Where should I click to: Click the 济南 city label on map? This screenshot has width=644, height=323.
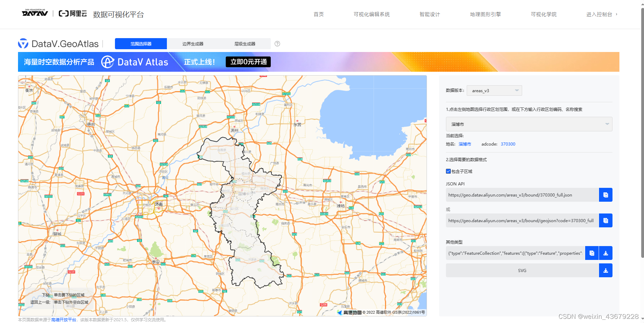[x=159, y=204]
